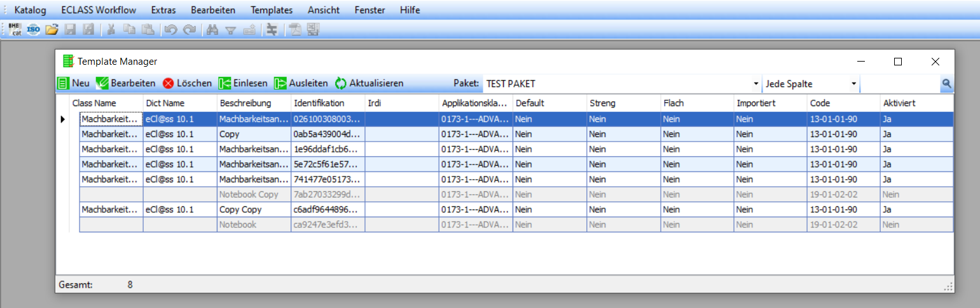
Task: Click the search text field beside Jede Spalte
Action: [x=899, y=84]
